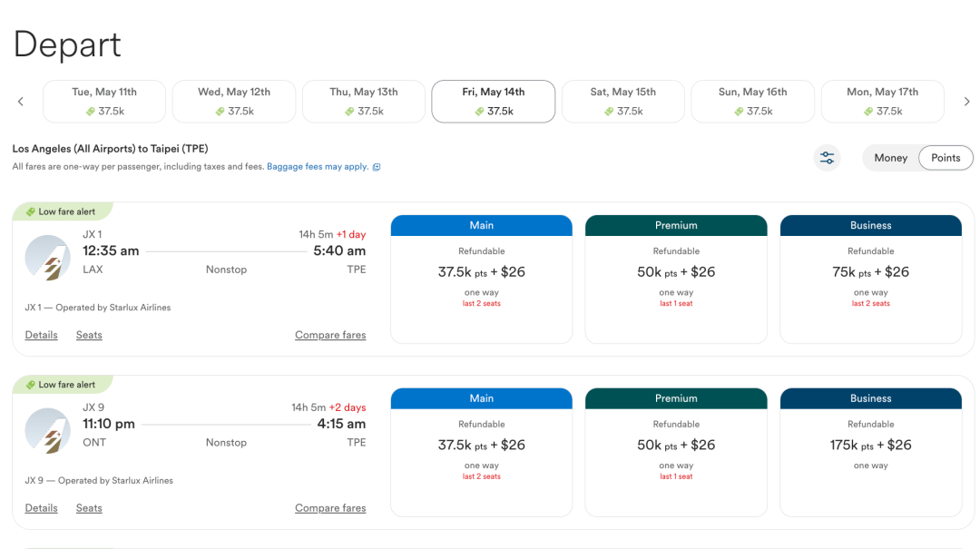Select Fri, May 14th date tab
Screen dimensions: 980x549
pyautogui.click(x=493, y=102)
